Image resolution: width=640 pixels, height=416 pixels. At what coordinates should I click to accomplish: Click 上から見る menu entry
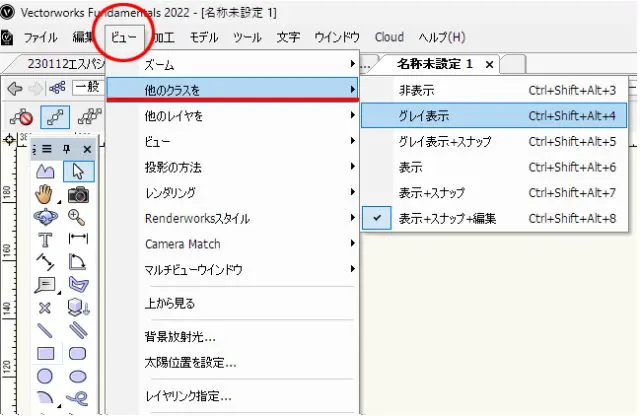[170, 303]
